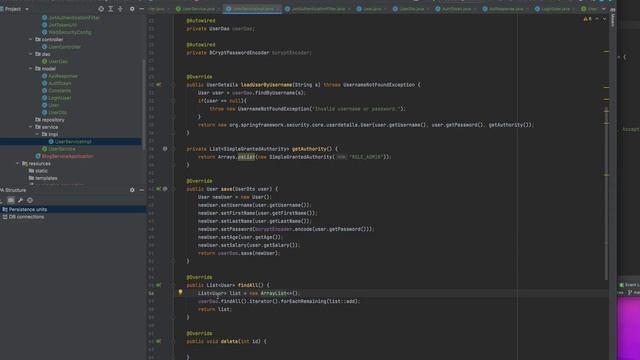Click the wrench icon in JPA Structure toolbar
Screen dimensions: 640x360
tap(20, 200)
